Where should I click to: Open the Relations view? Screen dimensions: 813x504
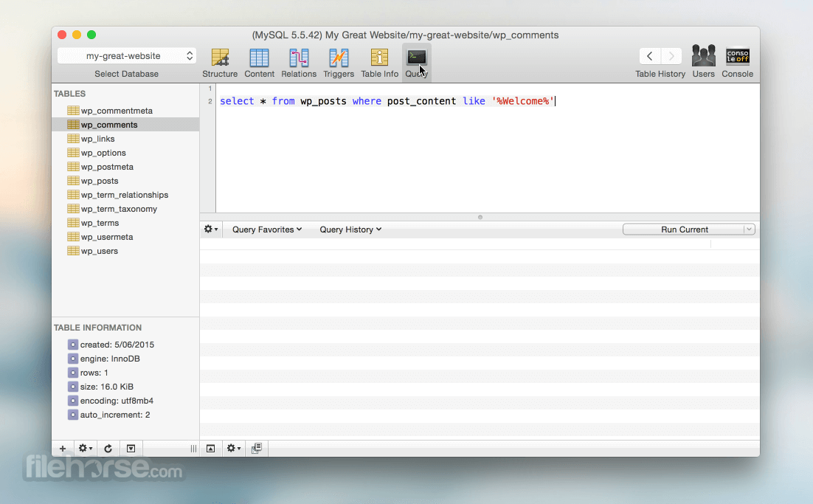299,63
